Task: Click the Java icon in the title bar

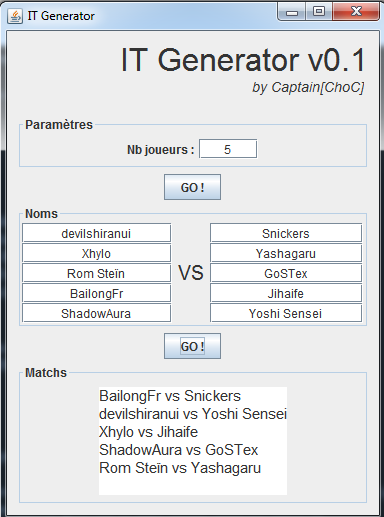Action: [x=15, y=16]
